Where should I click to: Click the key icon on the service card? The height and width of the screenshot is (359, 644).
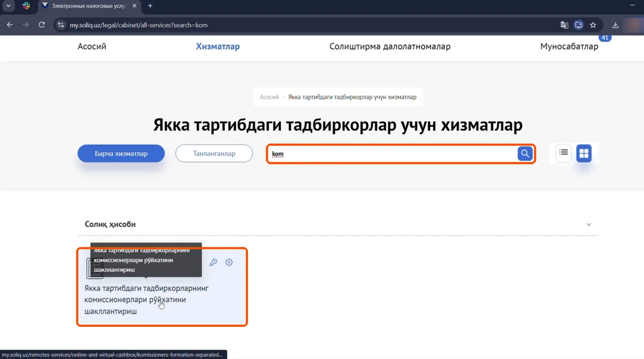click(213, 262)
